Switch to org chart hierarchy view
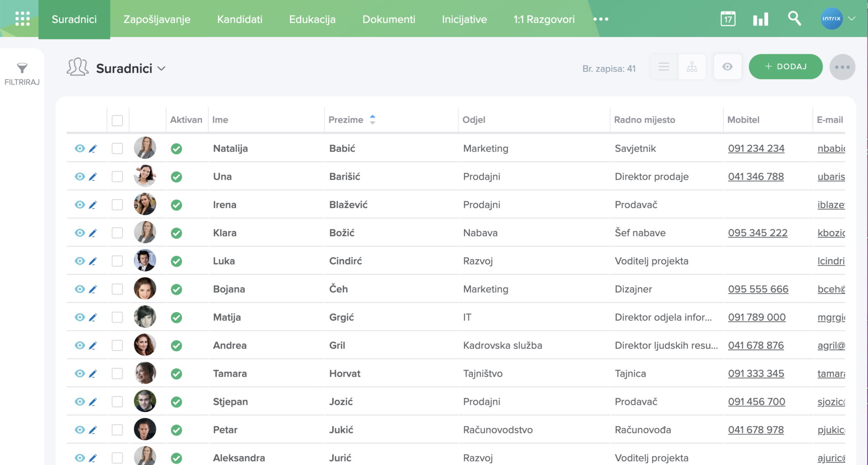This screenshot has height=465, width=868. point(692,67)
